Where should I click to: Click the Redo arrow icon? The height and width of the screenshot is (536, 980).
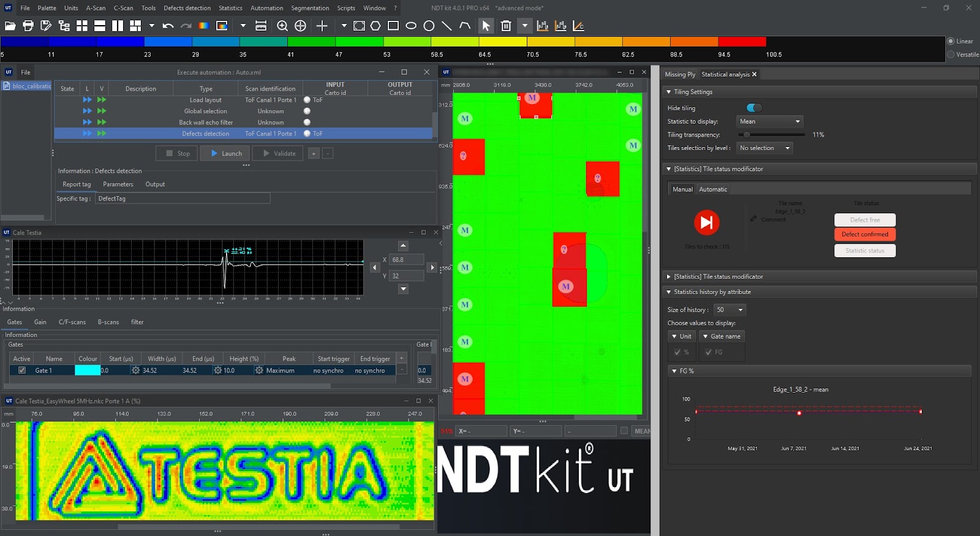coord(186,26)
